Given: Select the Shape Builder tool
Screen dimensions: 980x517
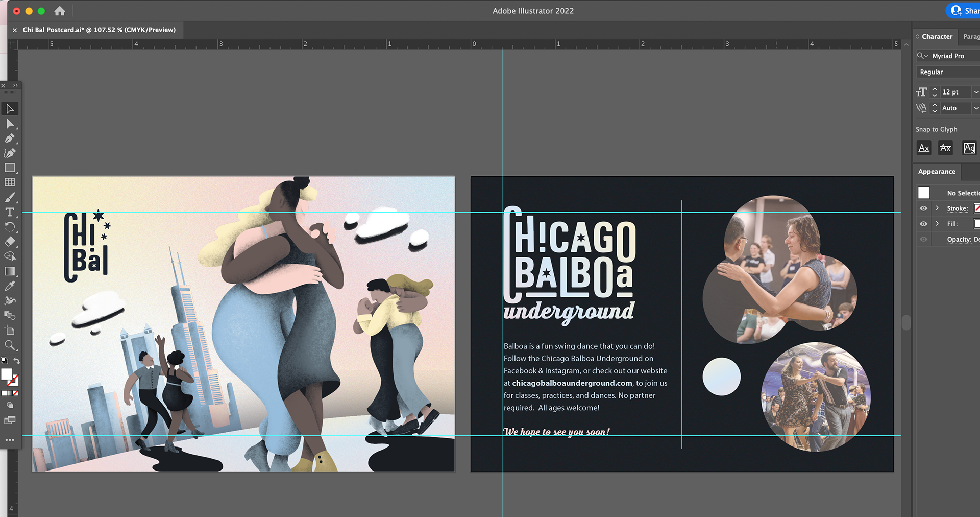Looking at the screenshot, I should (x=10, y=256).
